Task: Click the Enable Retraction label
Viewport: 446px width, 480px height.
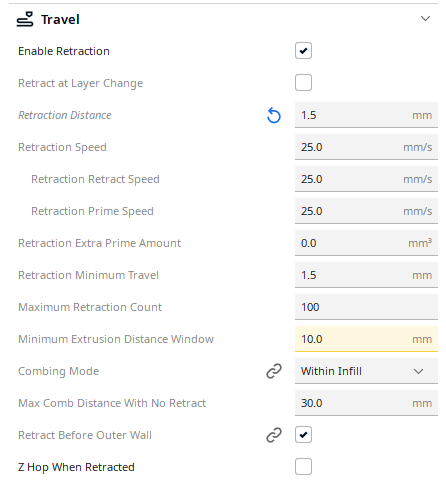Action: point(64,51)
